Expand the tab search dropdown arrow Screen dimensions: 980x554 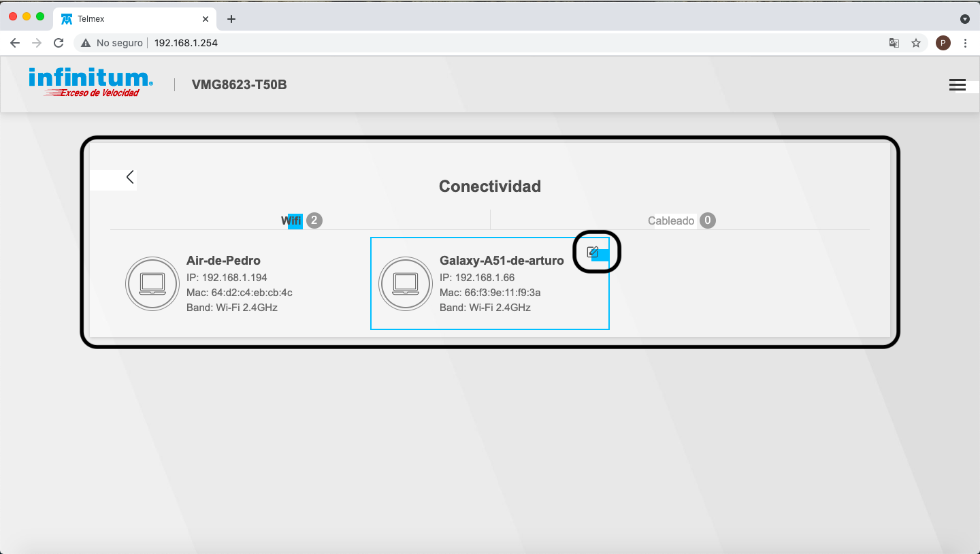click(x=964, y=19)
